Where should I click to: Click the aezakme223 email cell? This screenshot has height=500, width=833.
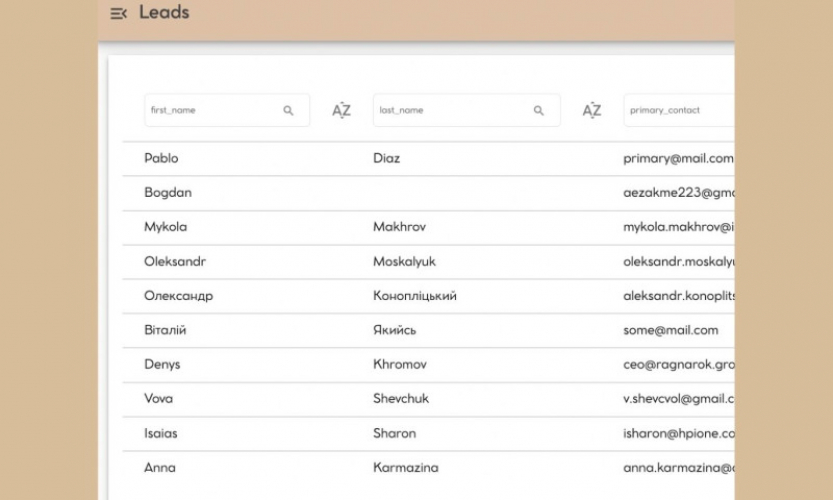point(678,193)
